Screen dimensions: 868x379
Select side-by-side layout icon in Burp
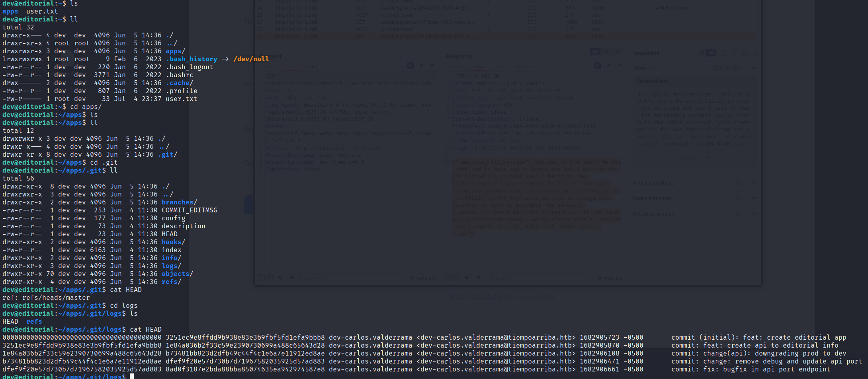point(595,52)
